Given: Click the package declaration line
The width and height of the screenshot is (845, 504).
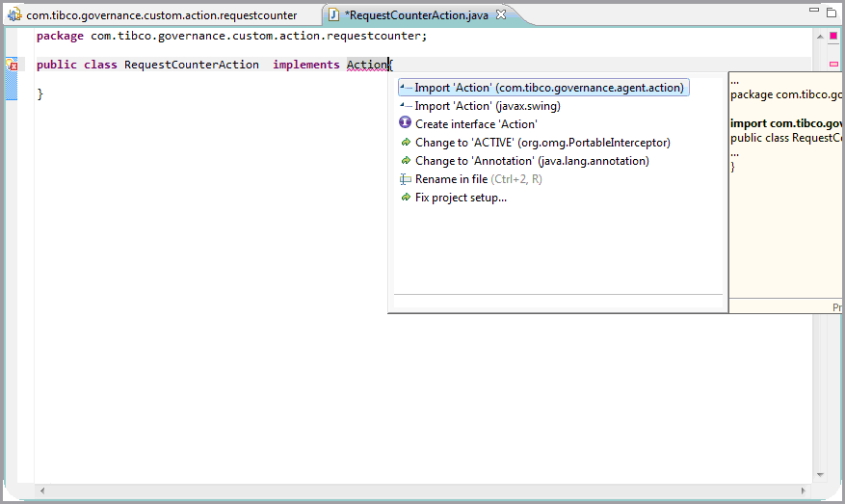Looking at the screenshot, I should point(232,36).
